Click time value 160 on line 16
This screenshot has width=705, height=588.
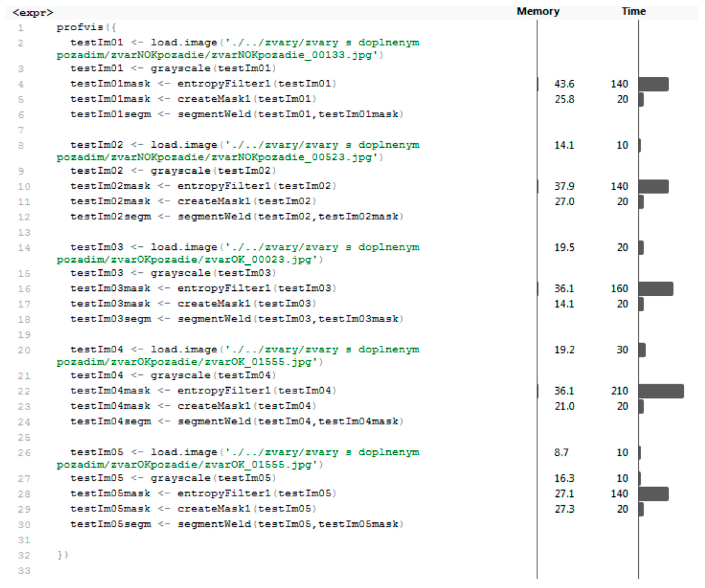coord(619,289)
